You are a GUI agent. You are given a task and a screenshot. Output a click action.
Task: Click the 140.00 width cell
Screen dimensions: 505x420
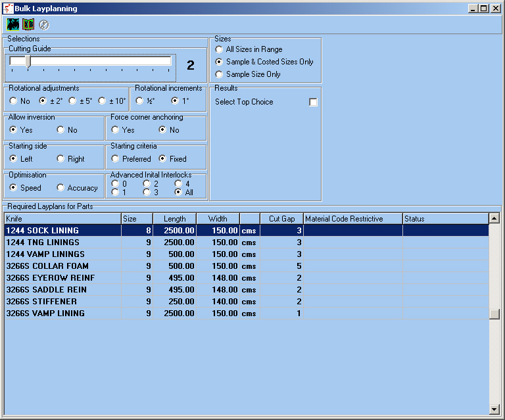click(x=218, y=302)
